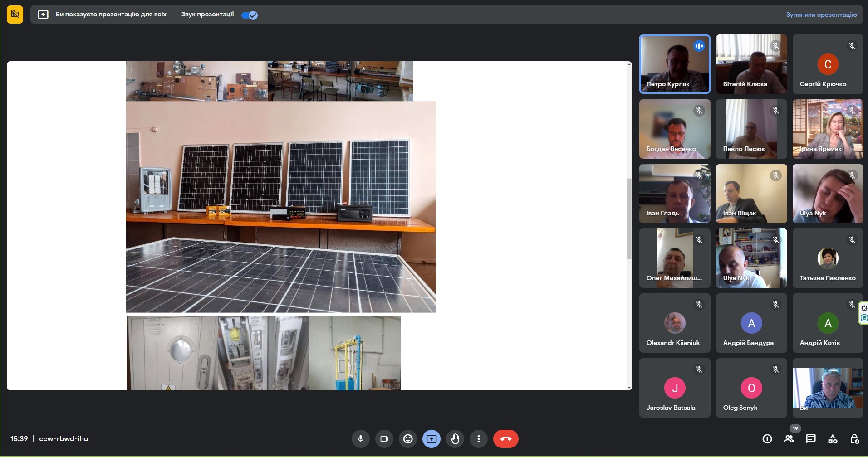Click Зупинити презентацію to stop presenting
Viewport: 868px width, 457px height.
(821, 15)
